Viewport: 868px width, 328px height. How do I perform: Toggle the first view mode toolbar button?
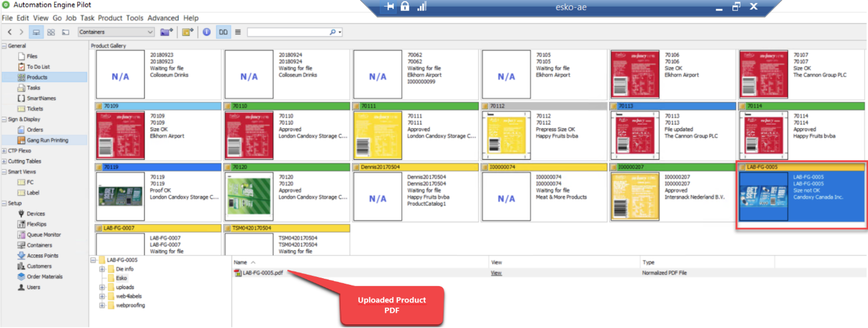pos(36,32)
